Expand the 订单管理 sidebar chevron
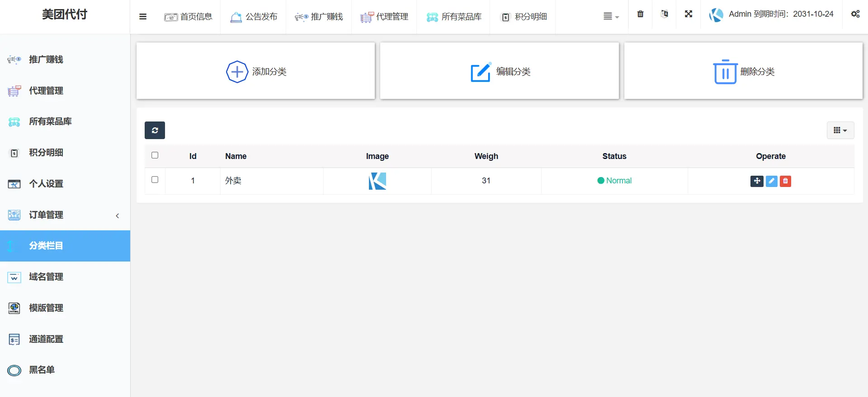 [118, 215]
